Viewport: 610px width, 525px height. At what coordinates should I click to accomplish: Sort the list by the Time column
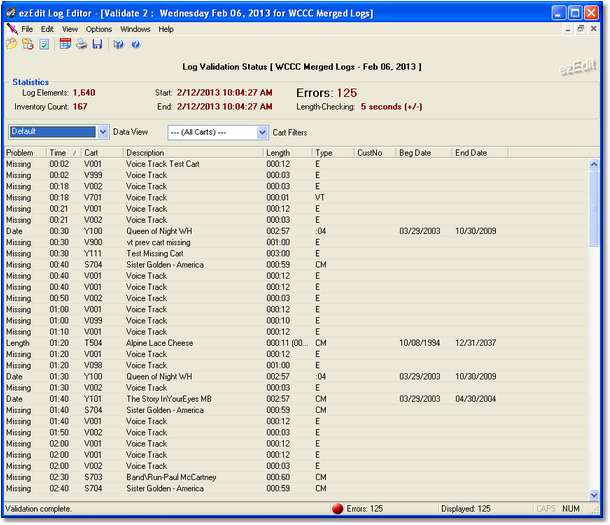[64, 153]
